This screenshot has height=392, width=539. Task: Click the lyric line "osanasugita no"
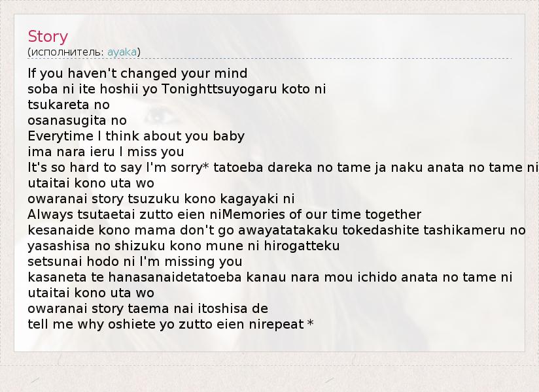coord(77,120)
